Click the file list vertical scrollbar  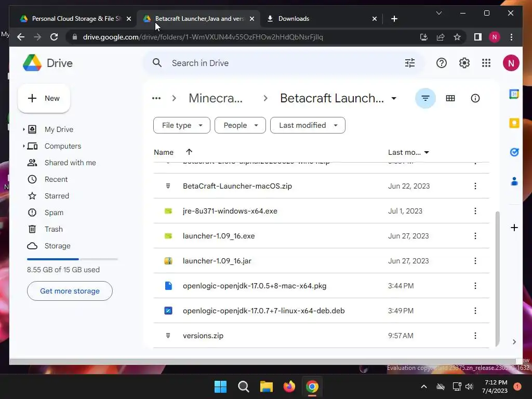point(497,278)
